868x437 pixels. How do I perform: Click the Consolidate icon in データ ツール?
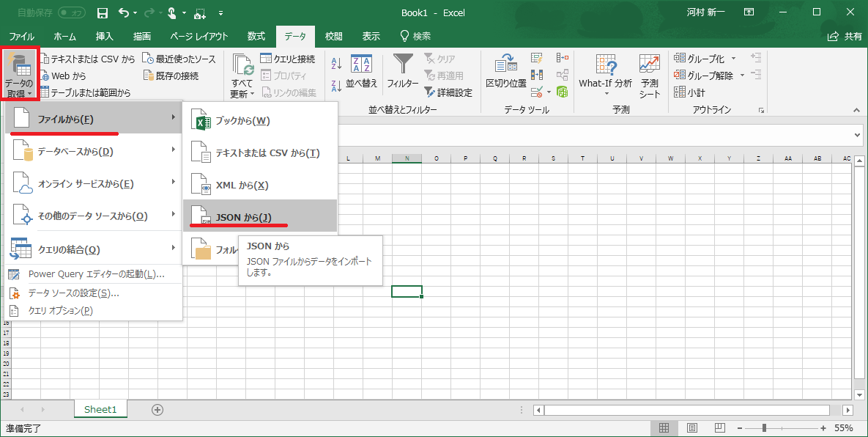click(x=563, y=58)
